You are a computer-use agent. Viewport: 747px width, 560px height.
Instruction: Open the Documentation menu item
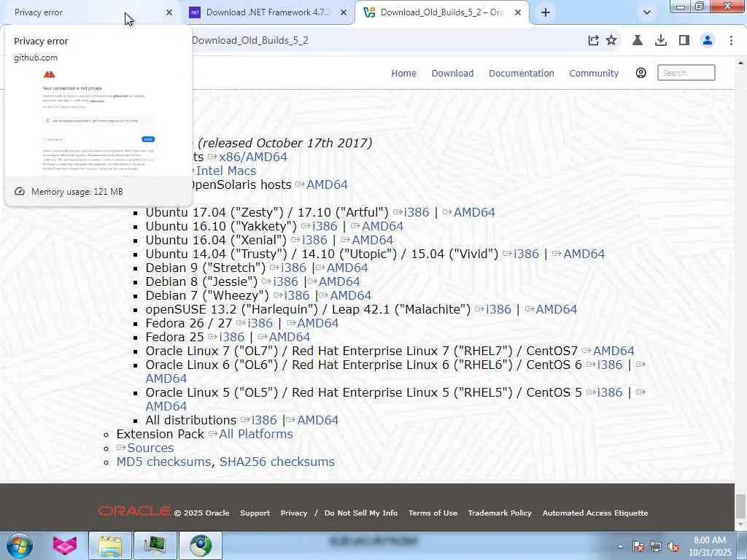point(521,74)
